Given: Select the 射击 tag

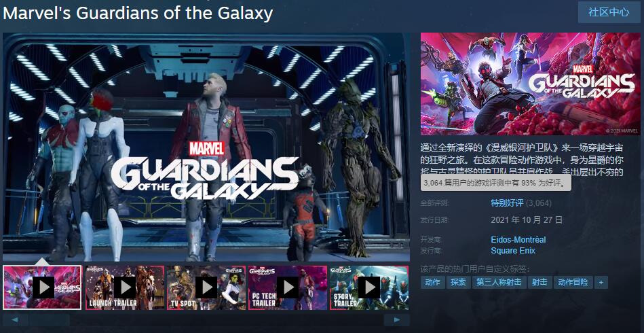Looking at the screenshot, I should [539, 283].
